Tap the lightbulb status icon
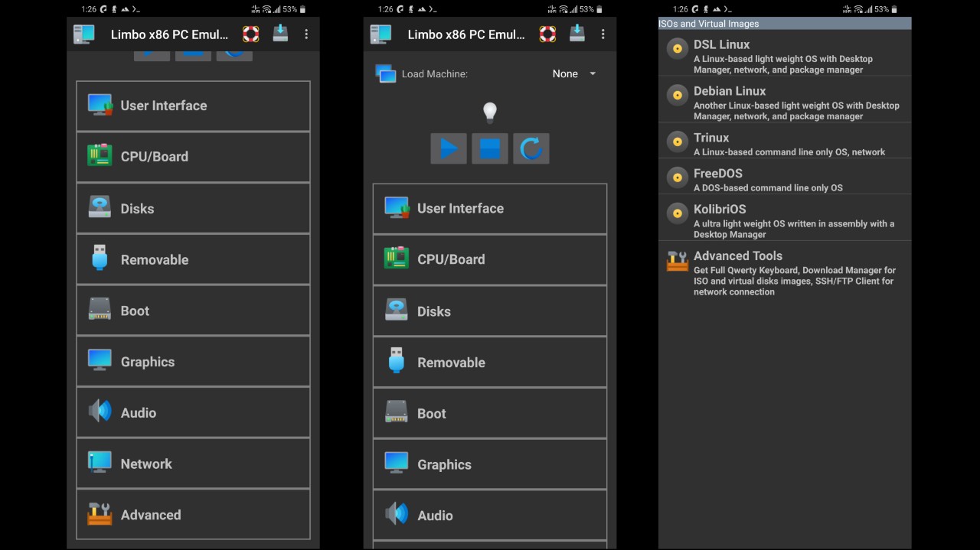 [x=490, y=112]
